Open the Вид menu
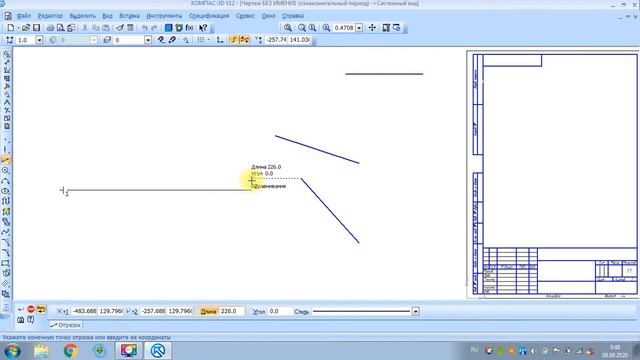The width and height of the screenshot is (640, 360). coord(107,16)
